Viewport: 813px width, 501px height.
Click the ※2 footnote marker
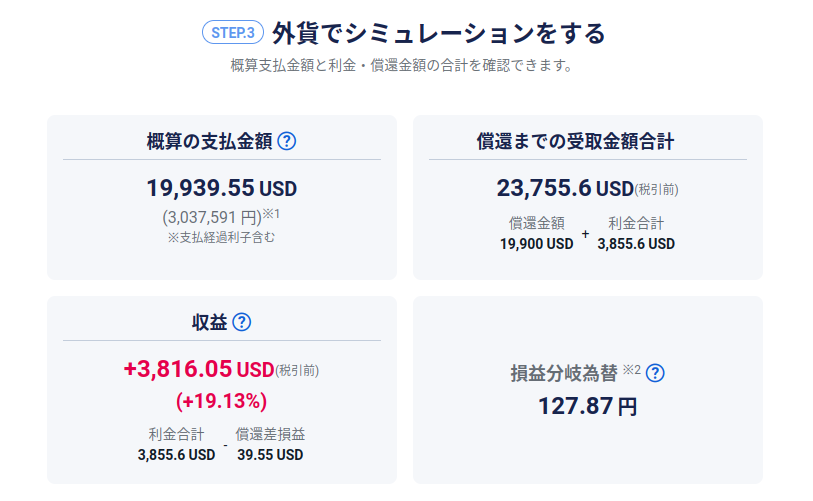631,370
